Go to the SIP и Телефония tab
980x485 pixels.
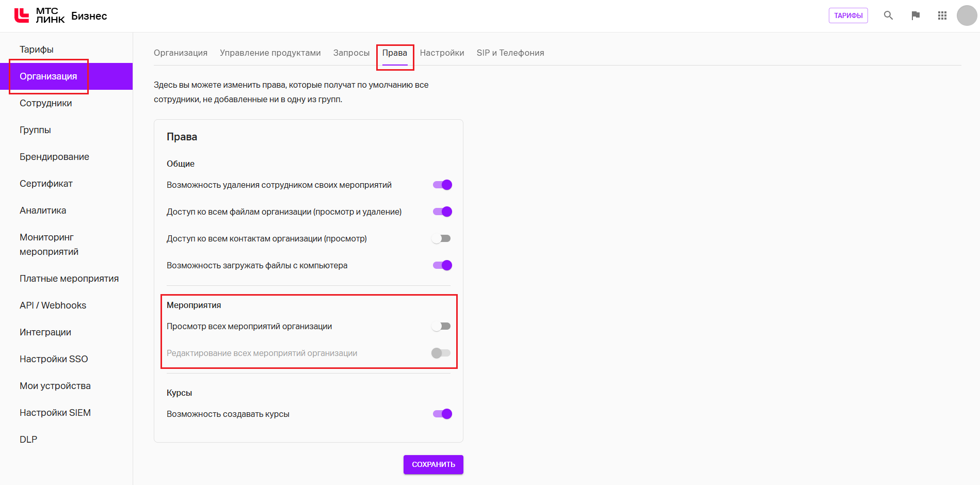510,53
